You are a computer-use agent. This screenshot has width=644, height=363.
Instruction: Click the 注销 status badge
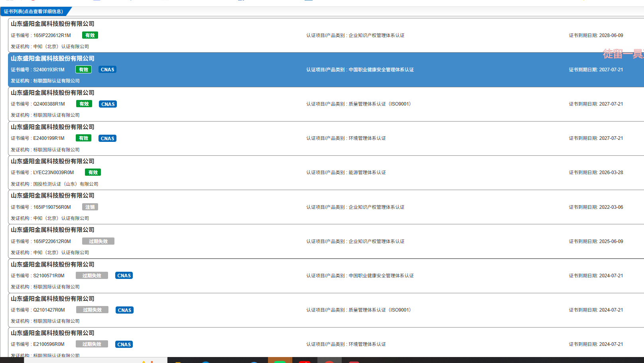pos(90,207)
